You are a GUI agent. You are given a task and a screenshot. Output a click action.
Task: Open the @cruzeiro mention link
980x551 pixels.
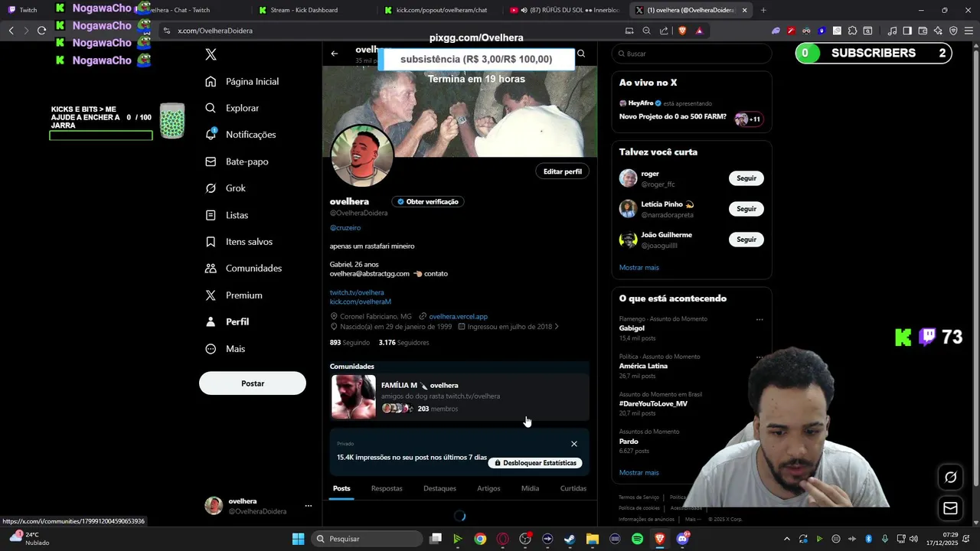[x=345, y=228]
